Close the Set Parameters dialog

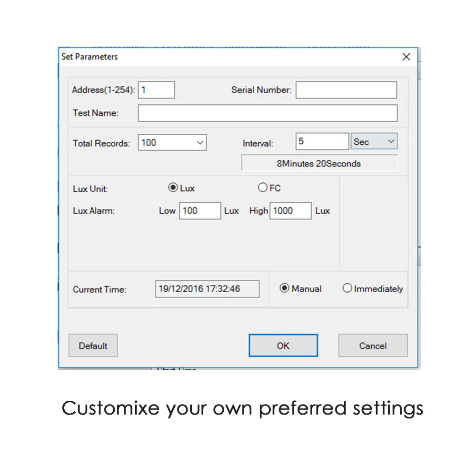pos(406,57)
